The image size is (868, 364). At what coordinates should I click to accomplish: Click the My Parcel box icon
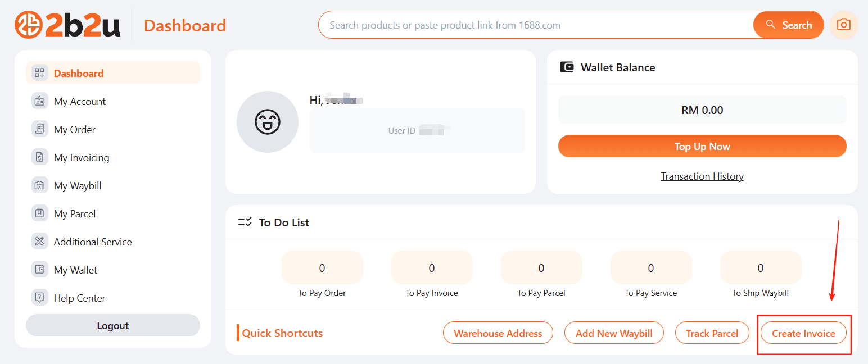39,213
